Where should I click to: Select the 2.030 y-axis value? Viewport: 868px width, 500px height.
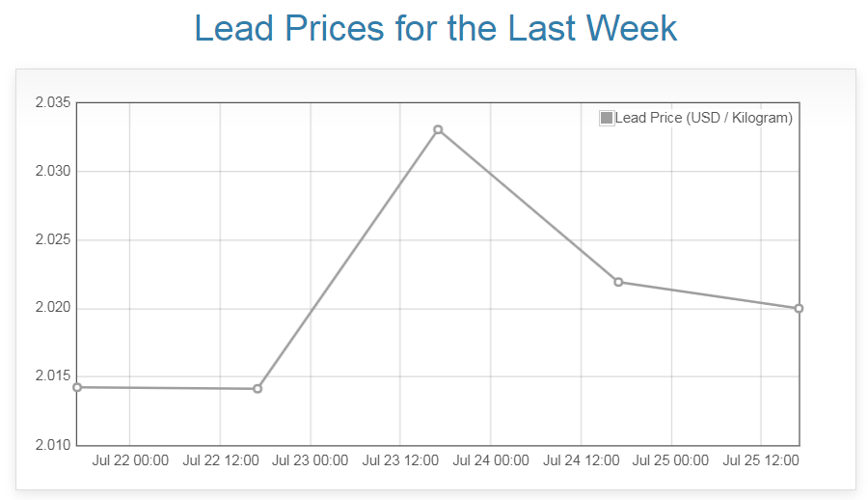coord(53,172)
